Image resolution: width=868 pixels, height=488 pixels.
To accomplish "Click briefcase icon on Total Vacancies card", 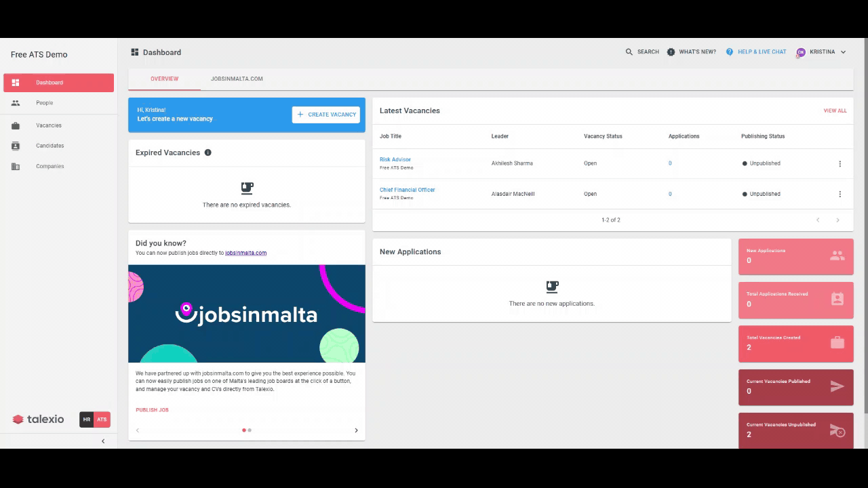I will (x=837, y=342).
